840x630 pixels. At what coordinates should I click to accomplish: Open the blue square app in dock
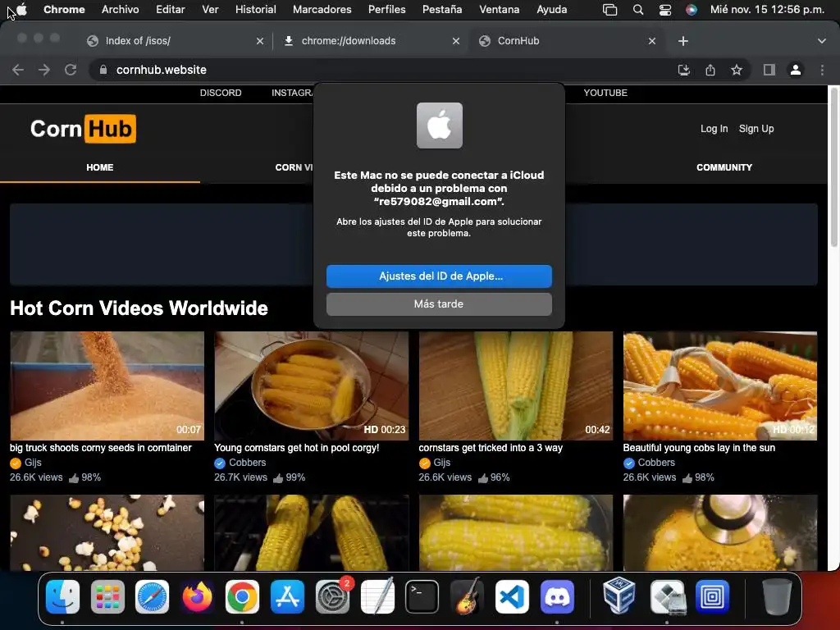tap(713, 596)
